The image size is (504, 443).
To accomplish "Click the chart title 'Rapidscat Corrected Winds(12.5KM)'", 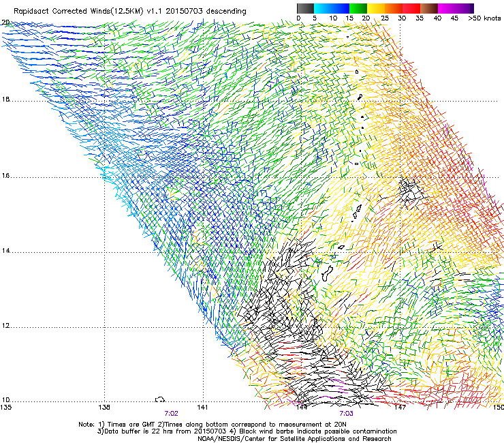I will pyautogui.click(x=78, y=12).
